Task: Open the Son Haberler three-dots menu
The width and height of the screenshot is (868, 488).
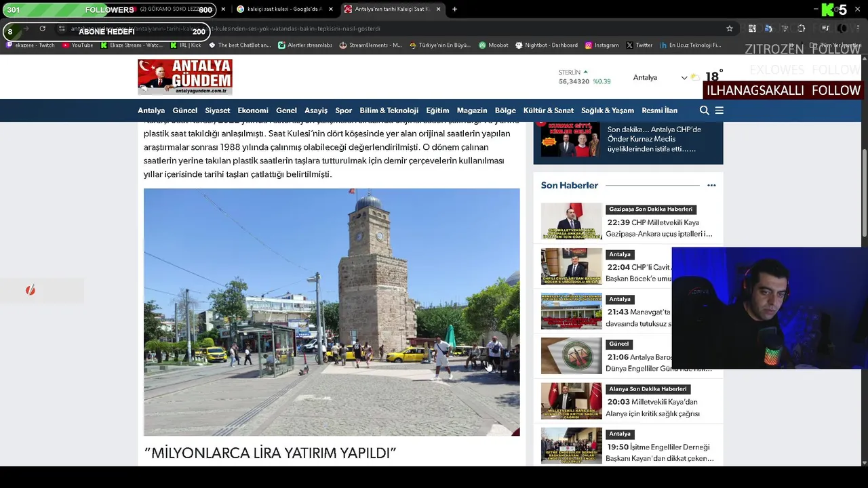Action: click(x=711, y=185)
